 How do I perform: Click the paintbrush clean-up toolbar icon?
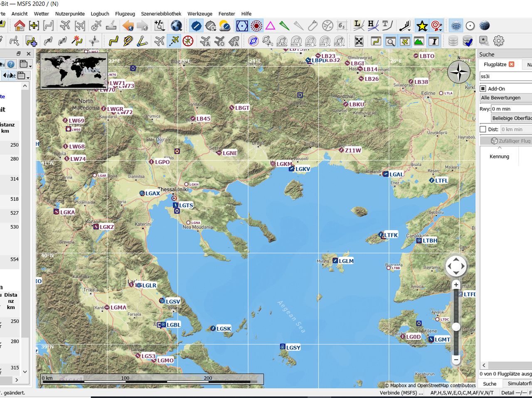(x=111, y=26)
